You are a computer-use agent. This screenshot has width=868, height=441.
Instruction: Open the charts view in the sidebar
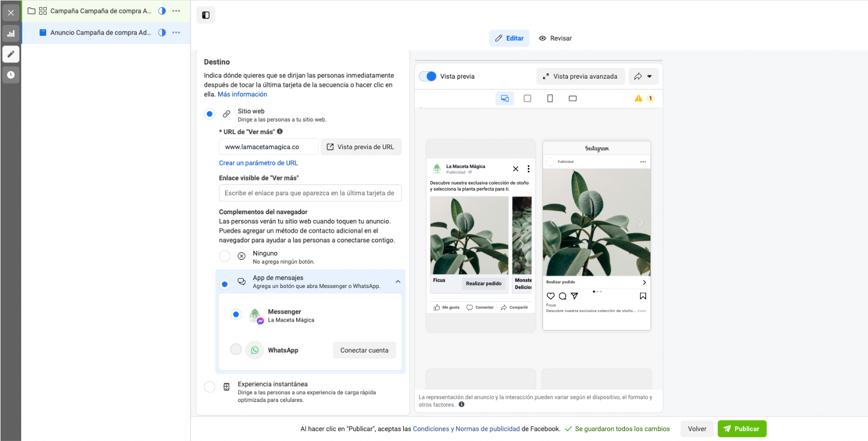(x=11, y=34)
